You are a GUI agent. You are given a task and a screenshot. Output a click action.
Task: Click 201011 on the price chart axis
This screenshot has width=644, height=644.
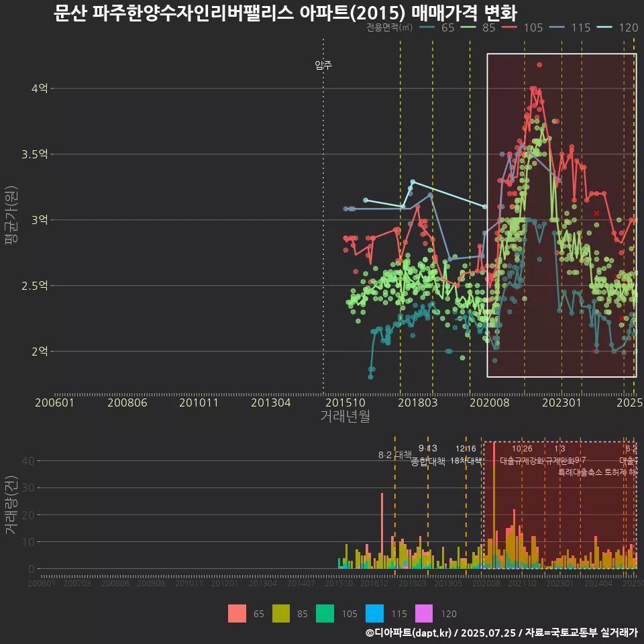tap(199, 402)
